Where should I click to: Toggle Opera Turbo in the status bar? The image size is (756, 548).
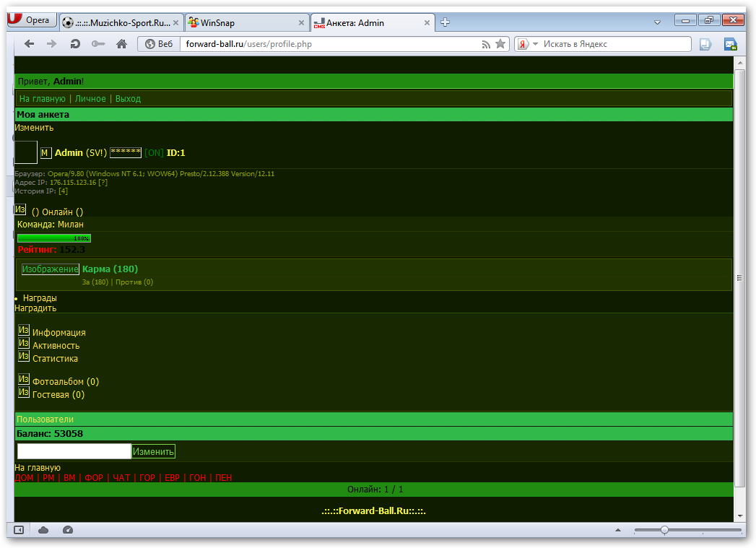[68, 530]
